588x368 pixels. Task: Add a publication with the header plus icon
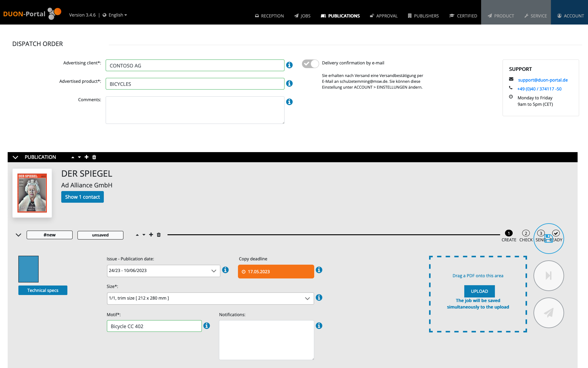click(87, 157)
